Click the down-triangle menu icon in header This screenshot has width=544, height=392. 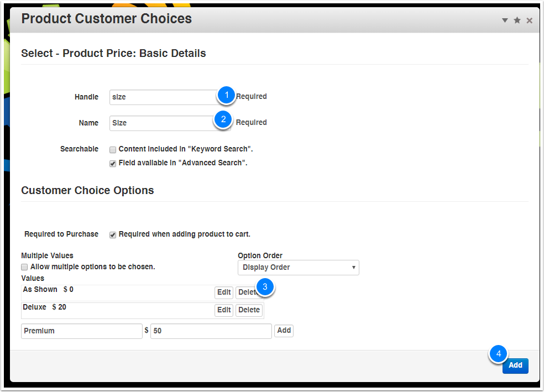pyautogui.click(x=505, y=20)
